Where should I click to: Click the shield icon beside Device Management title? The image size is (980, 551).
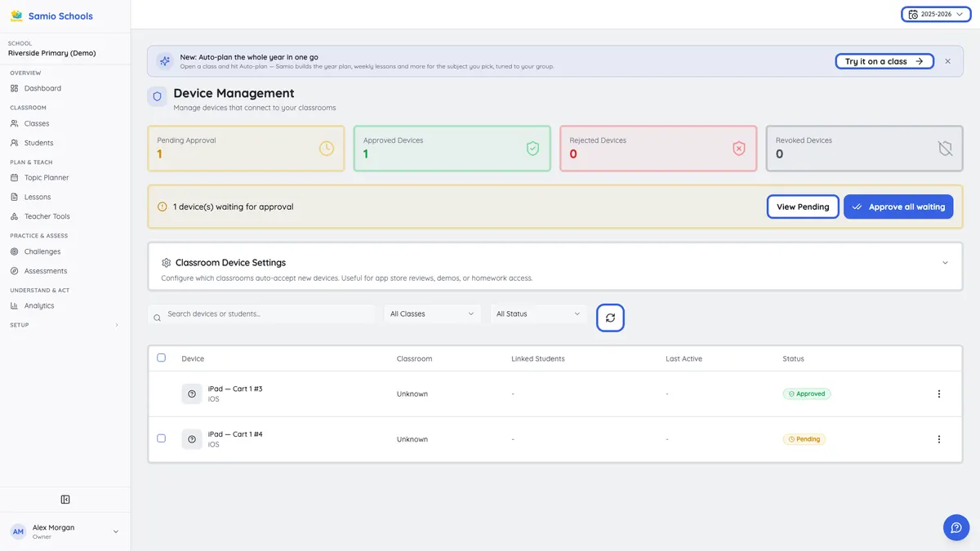[x=158, y=96]
